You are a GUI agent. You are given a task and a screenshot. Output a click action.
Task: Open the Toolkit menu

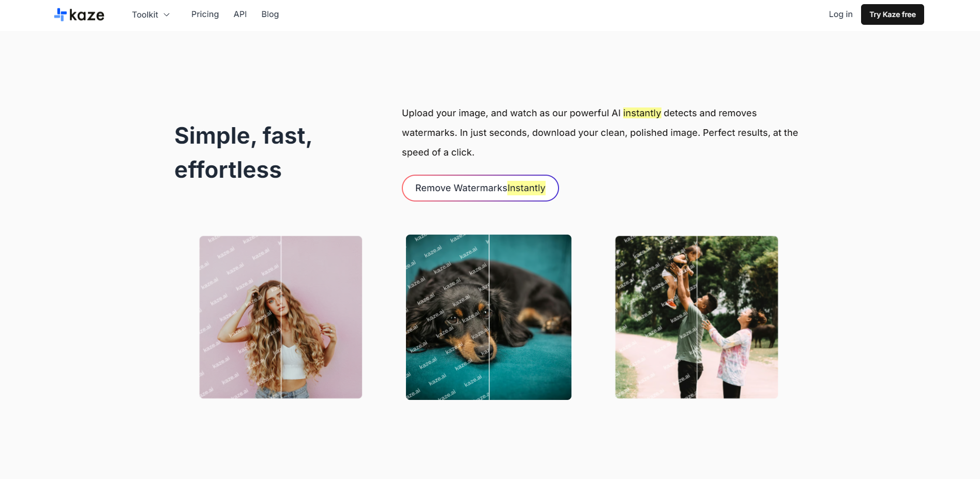click(x=150, y=14)
